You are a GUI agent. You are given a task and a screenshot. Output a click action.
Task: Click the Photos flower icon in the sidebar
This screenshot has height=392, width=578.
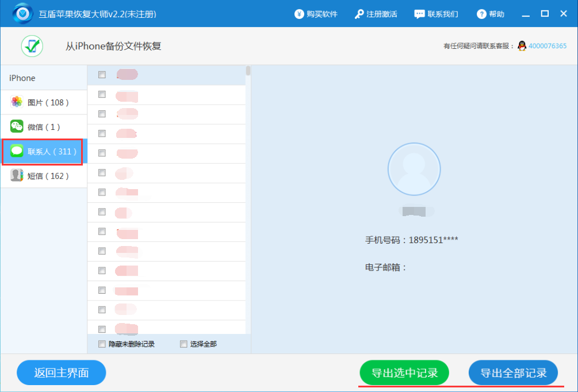pos(17,102)
